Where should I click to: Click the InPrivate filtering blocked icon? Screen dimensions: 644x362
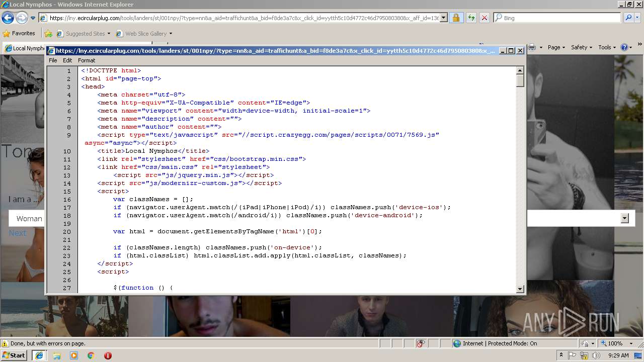pyautogui.click(x=421, y=343)
